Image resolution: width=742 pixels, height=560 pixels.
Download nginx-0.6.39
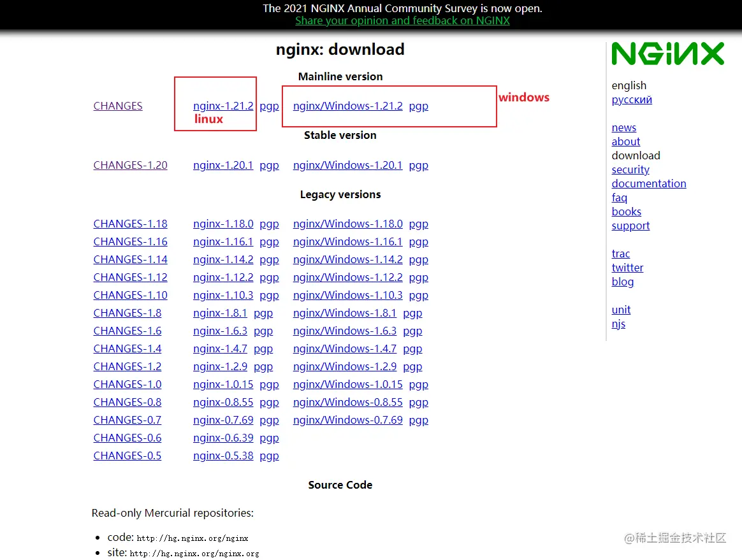tap(223, 438)
